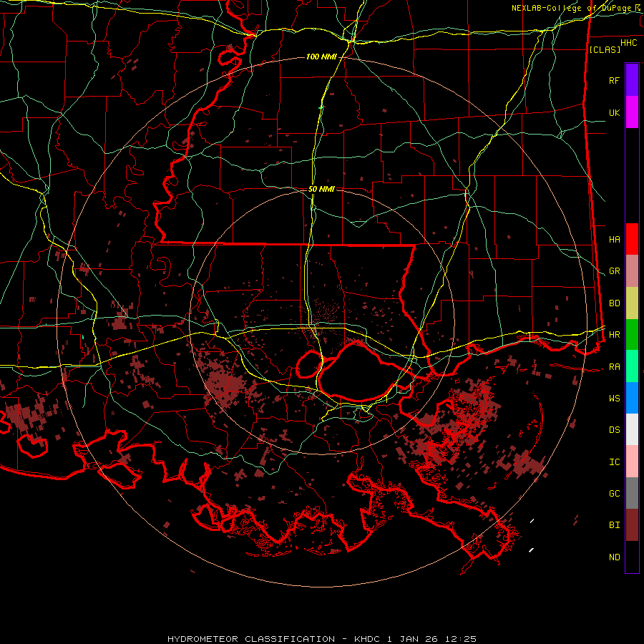This screenshot has height=644, width=644.
Task: Click the GR legend label
Action: click(x=614, y=271)
